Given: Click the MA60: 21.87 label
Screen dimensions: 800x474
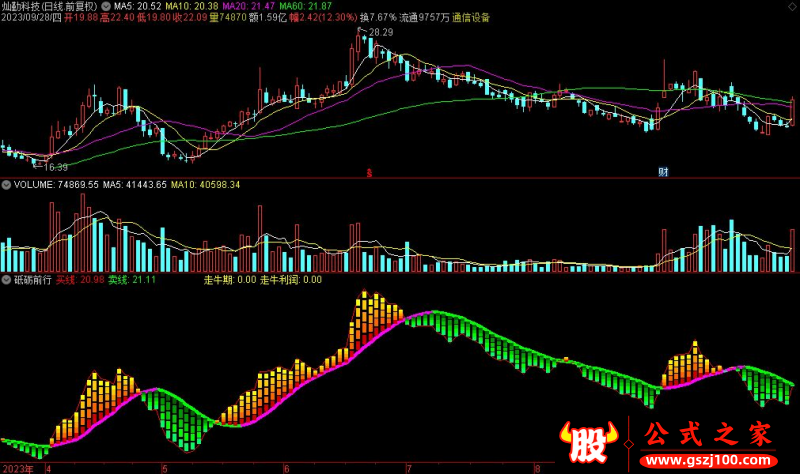Looking at the screenshot, I should click(306, 6).
